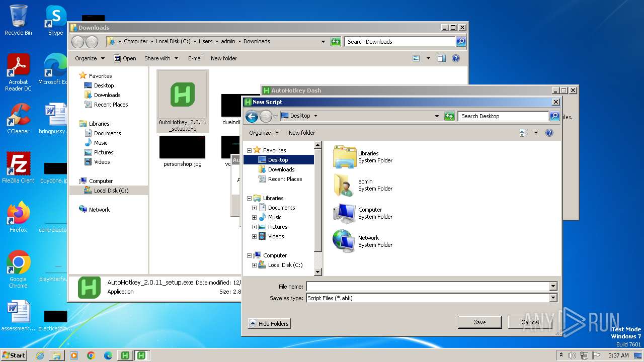The width and height of the screenshot is (644, 362).
Task: Collapse Favorites tree in New Script dialog
Action: 249,150
